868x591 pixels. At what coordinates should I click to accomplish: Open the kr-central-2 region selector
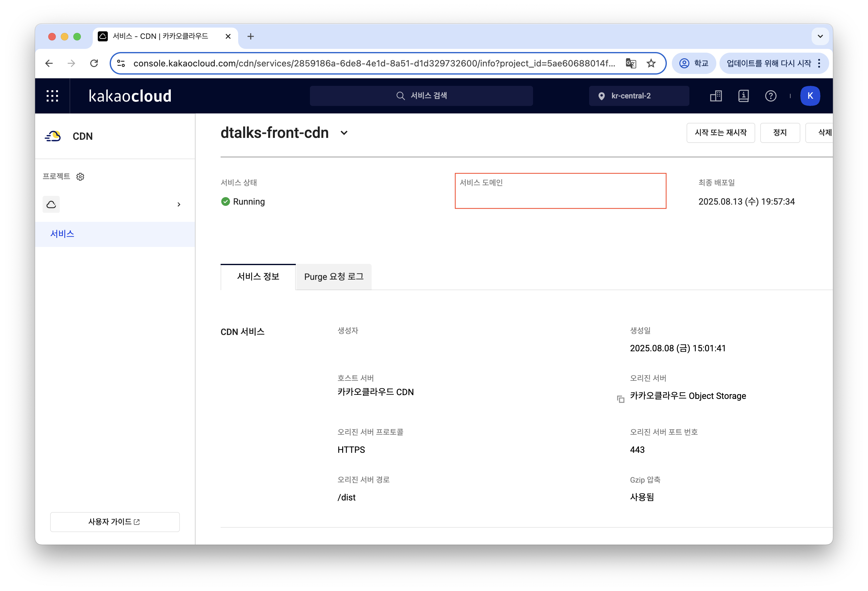(x=639, y=96)
